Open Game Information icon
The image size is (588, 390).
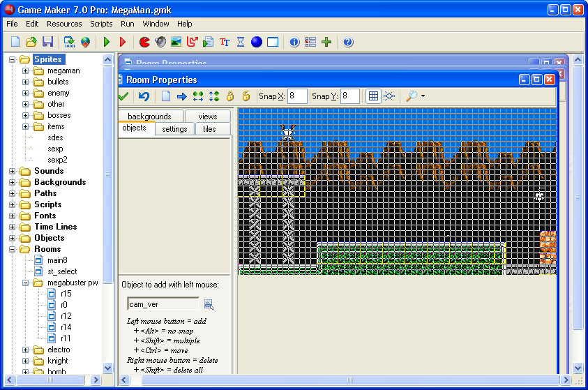point(294,42)
